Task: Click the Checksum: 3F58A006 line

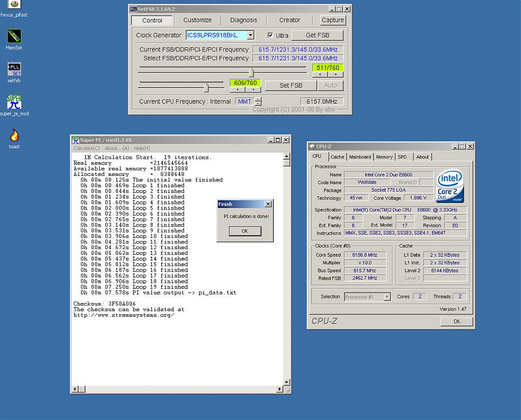Action: [x=104, y=304]
